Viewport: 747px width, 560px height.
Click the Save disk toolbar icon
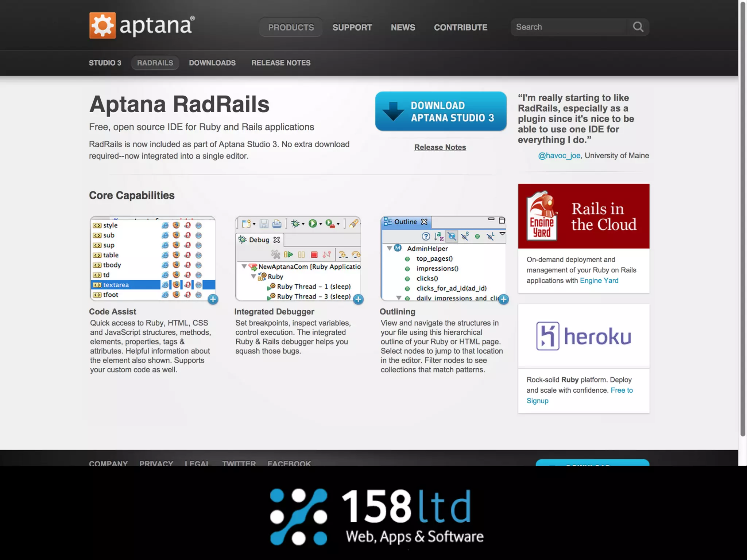pyautogui.click(x=264, y=223)
